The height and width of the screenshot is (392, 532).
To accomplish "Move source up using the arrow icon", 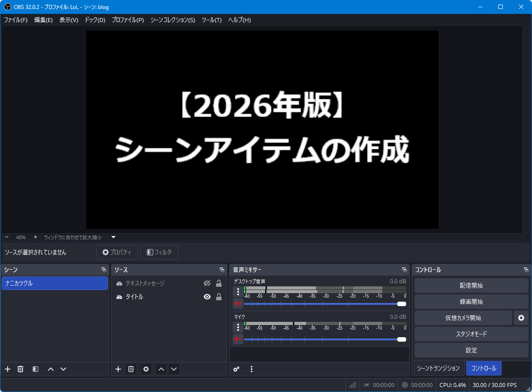I will click(x=161, y=369).
